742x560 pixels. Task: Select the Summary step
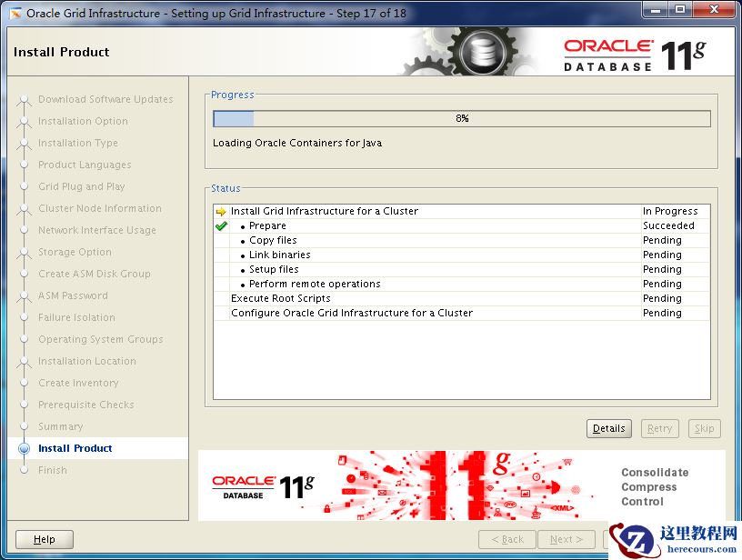coord(61,426)
